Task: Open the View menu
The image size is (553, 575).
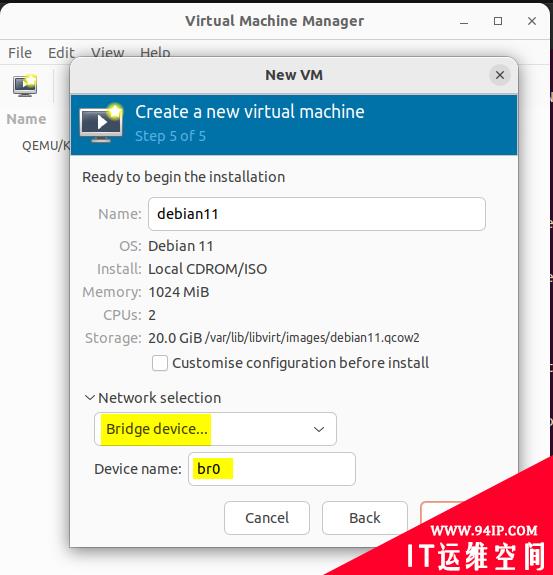Action: (x=107, y=53)
